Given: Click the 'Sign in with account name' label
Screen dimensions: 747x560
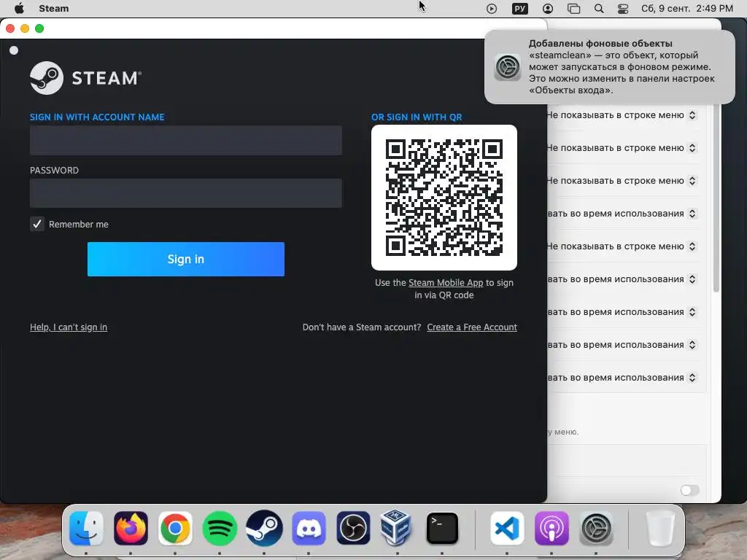Looking at the screenshot, I should (x=97, y=117).
